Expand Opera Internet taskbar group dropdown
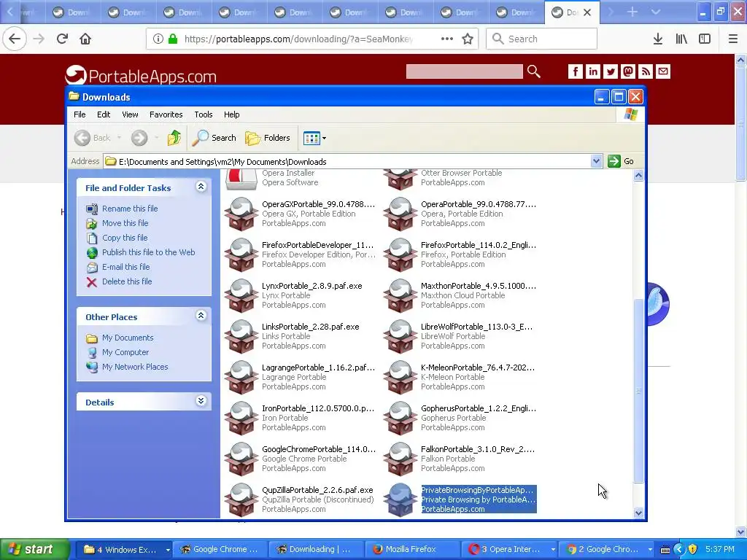 tap(553, 550)
